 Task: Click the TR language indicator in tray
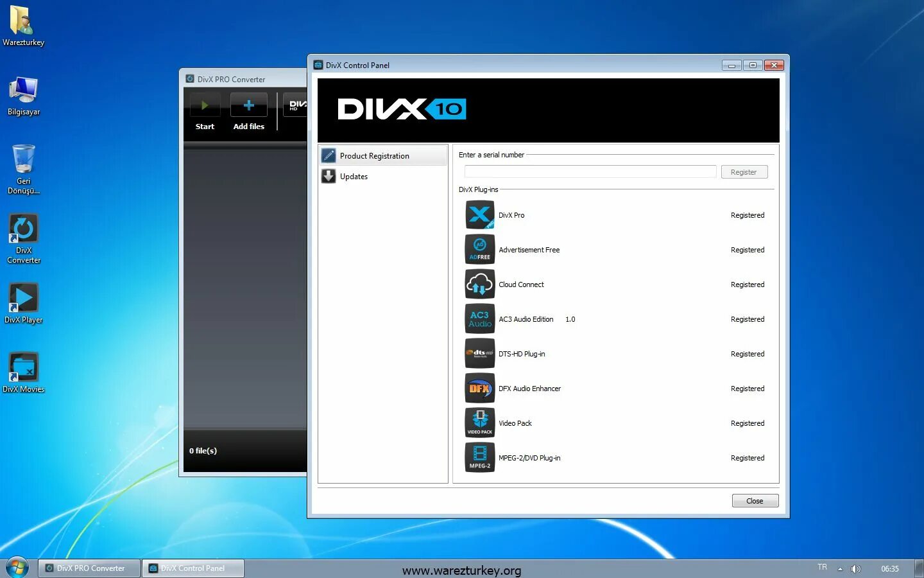pos(823,567)
